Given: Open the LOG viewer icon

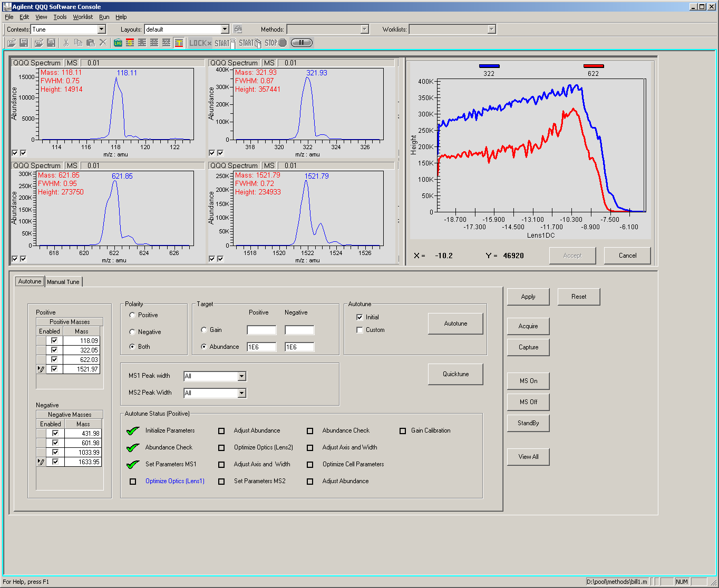Looking at the screenshot, I should click(x=118, y=43).
